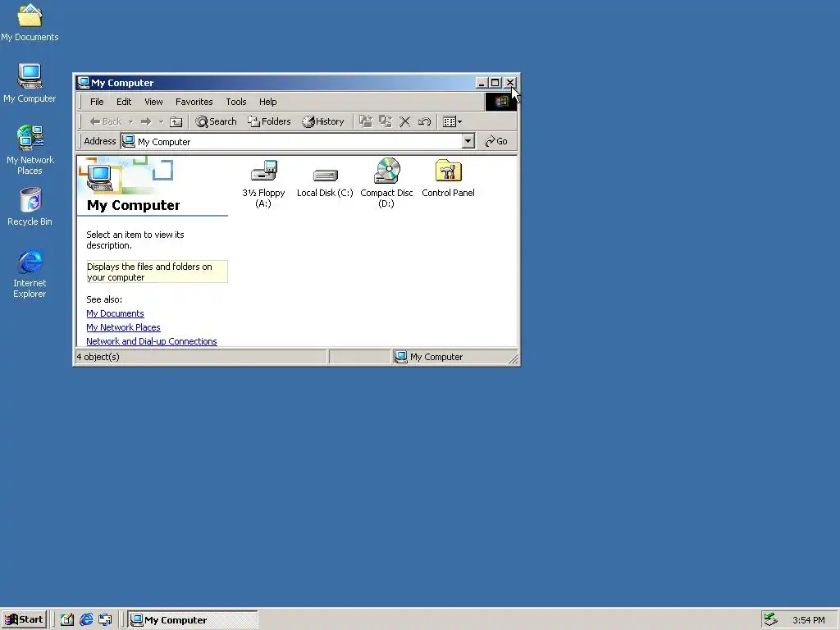Click Show Desktop quick launch icon
The height and width of the screenshot is (630, 840).
[x=66, y=620]
